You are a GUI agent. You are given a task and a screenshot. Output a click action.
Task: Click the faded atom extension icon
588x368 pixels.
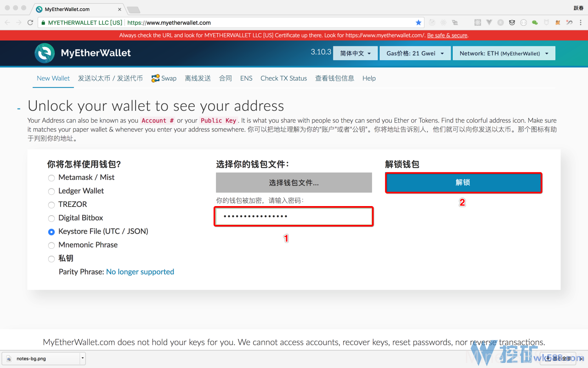(443, 23)
